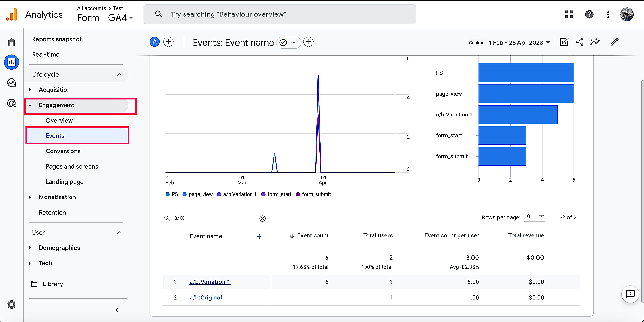Click the page_view bar in bar chart
The image size is (644, 322).
click(x=526, y=94)
